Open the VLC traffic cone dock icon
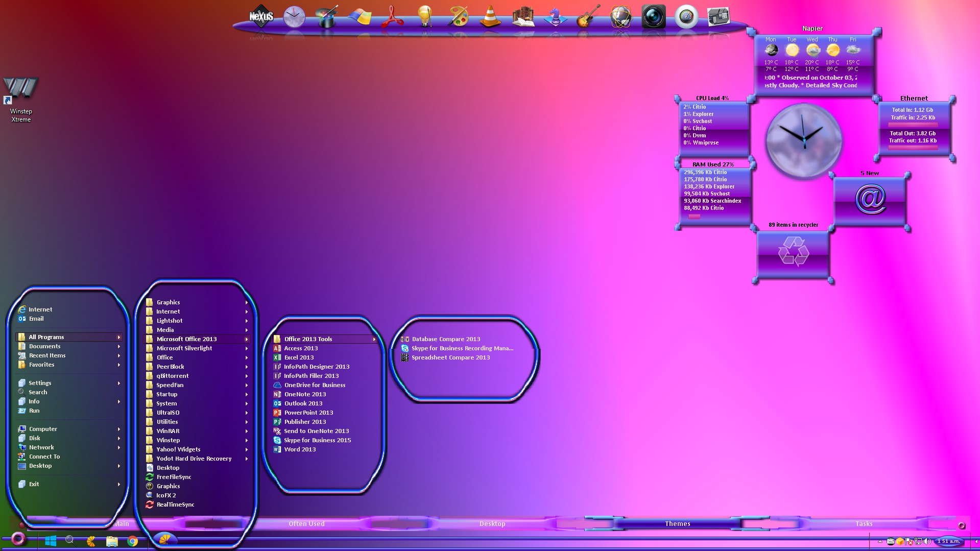The height and width of the screenshot is (551, 980). coord(490,16)
